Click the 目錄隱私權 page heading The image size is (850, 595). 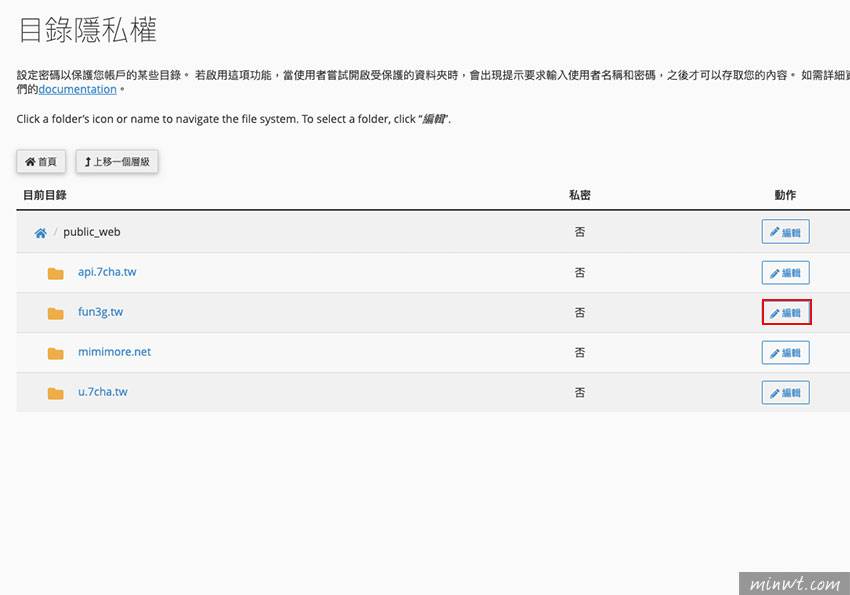[x=88, y=30]
